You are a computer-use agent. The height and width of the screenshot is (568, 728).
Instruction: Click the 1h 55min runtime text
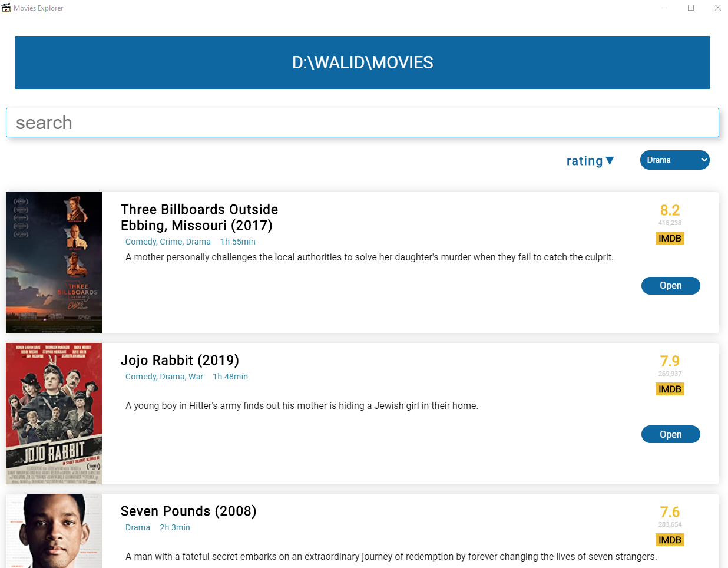coord(238,242)
